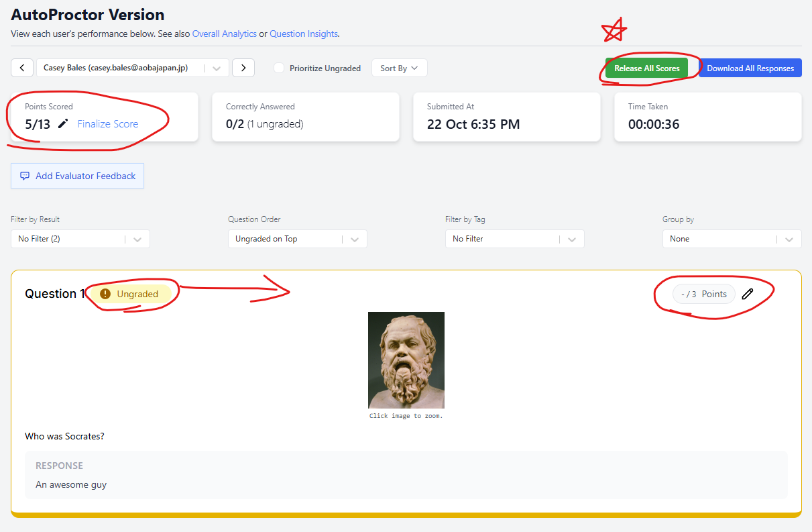Go to previous user with left arrow
Screen dimensions: 812x532
click(x=22, y=68)
